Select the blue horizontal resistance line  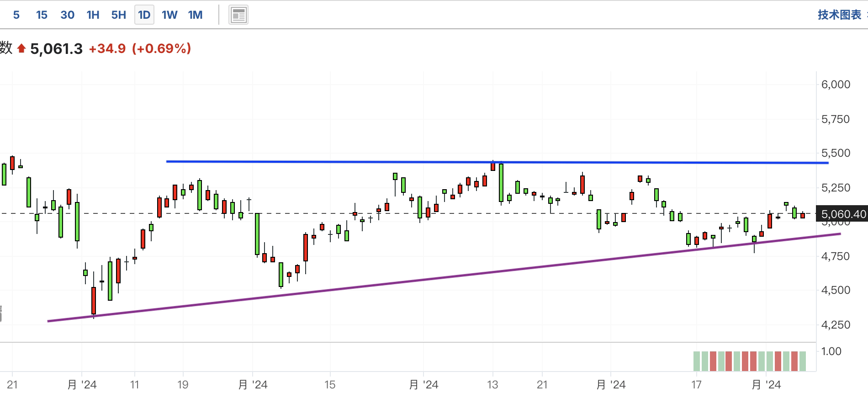(x=497, y=162)
